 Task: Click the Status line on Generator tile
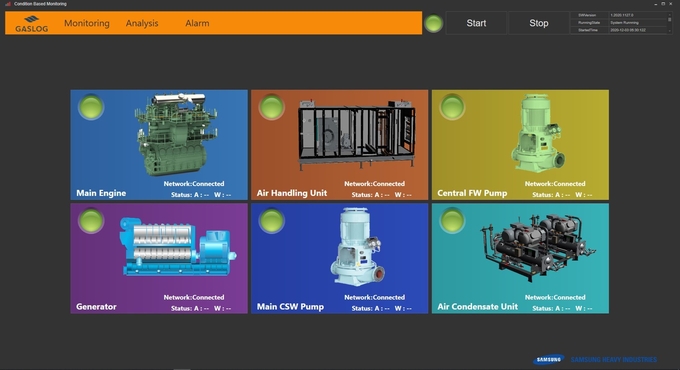[201, 308]
